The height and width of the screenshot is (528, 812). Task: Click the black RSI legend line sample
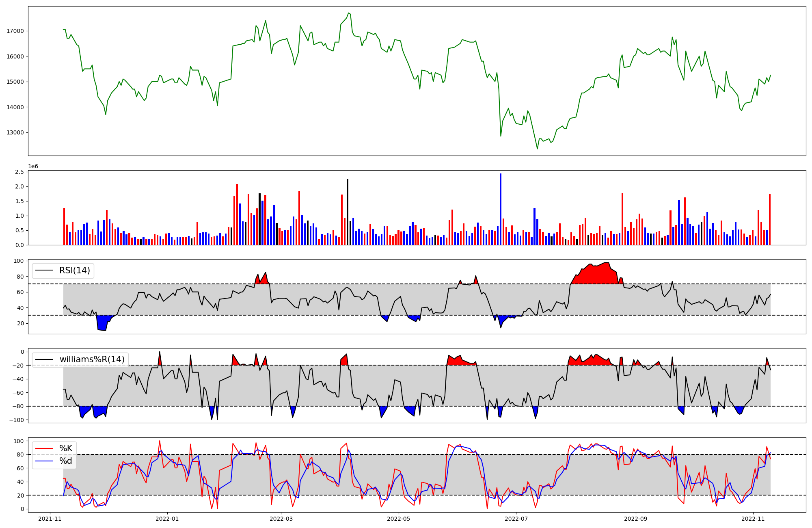pos(44,270)
